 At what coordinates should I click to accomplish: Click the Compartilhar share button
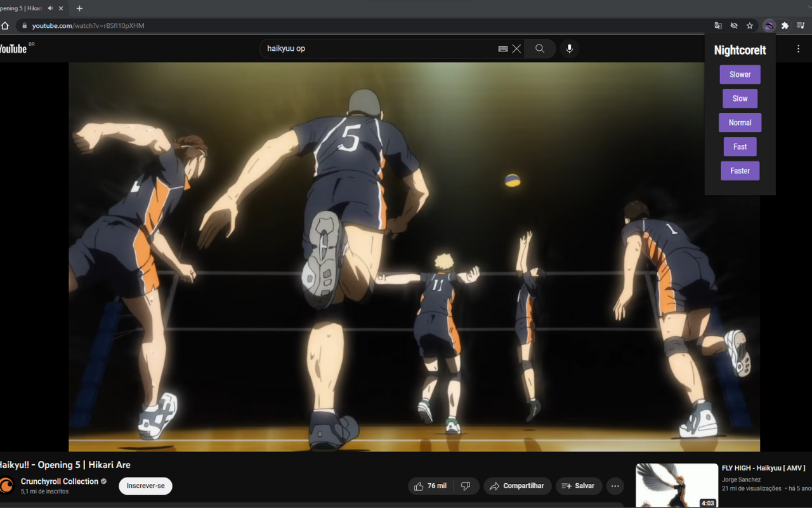pyautogui.click(x=518, y=486)
